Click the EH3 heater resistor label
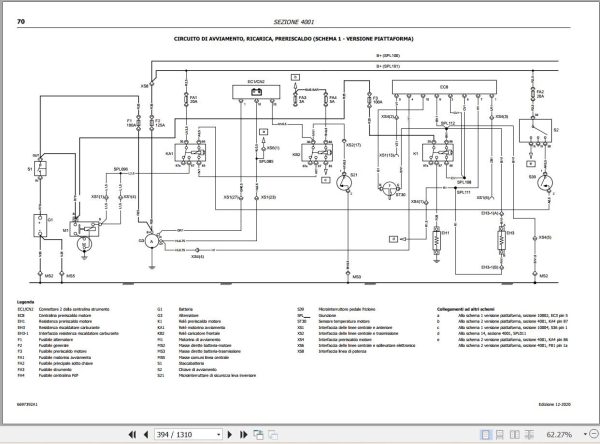The width and height of the screenshot is (600, 444). (510, 233)
